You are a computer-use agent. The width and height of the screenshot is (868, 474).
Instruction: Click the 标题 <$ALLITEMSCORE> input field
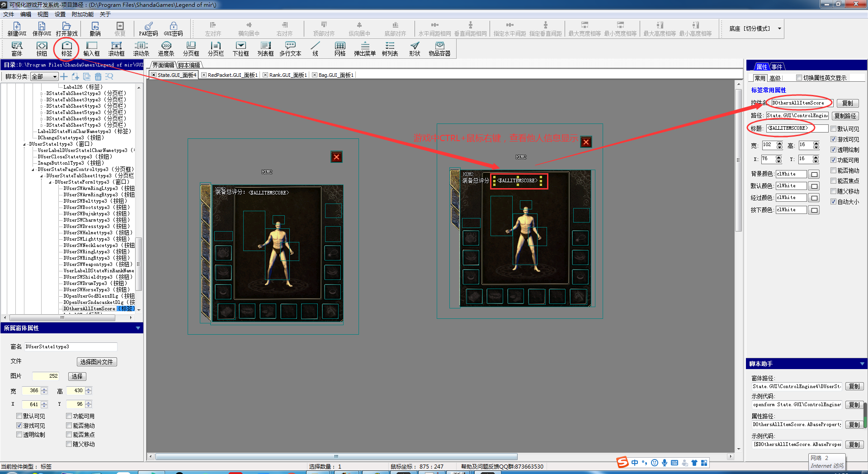797,128
